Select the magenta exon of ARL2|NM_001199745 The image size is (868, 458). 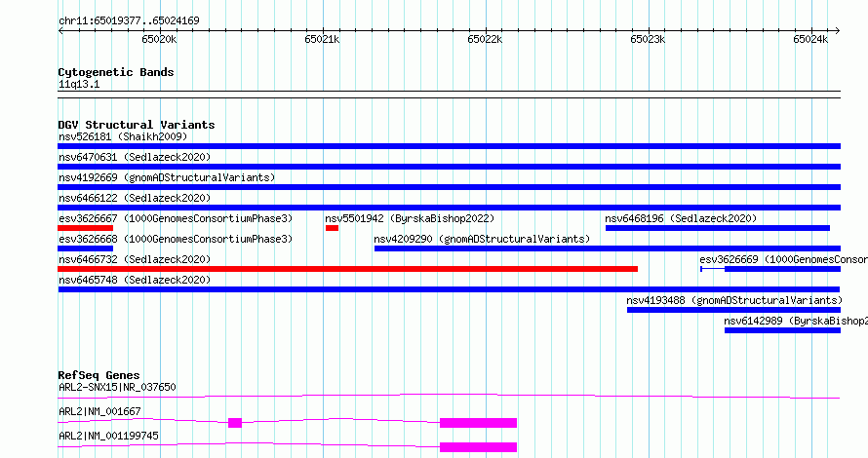pyautogui.click(x=478, y=447)
